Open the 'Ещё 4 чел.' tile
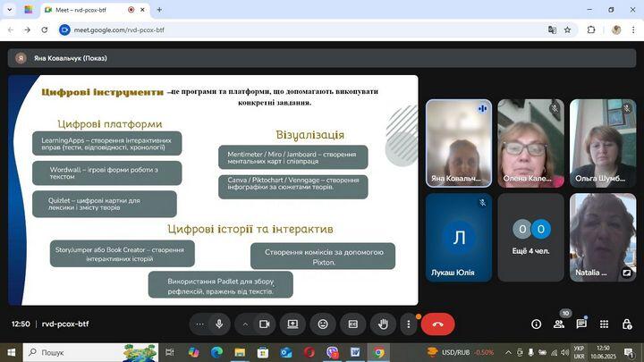This screenshot has height=362, width=644. coord(530,237)
